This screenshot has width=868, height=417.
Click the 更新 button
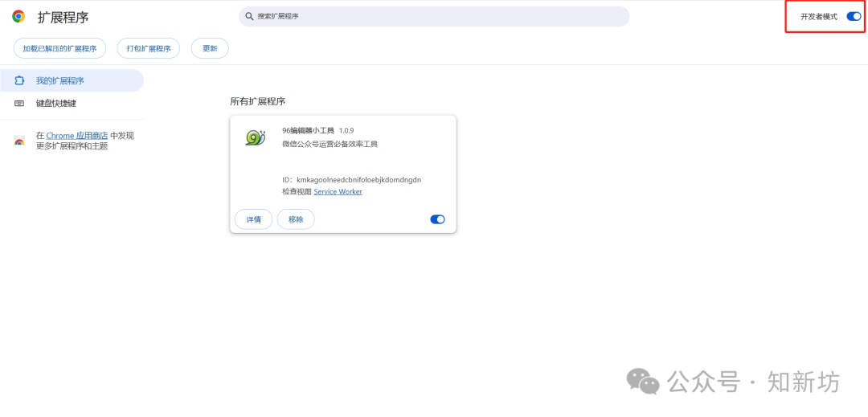click(210, 49)
